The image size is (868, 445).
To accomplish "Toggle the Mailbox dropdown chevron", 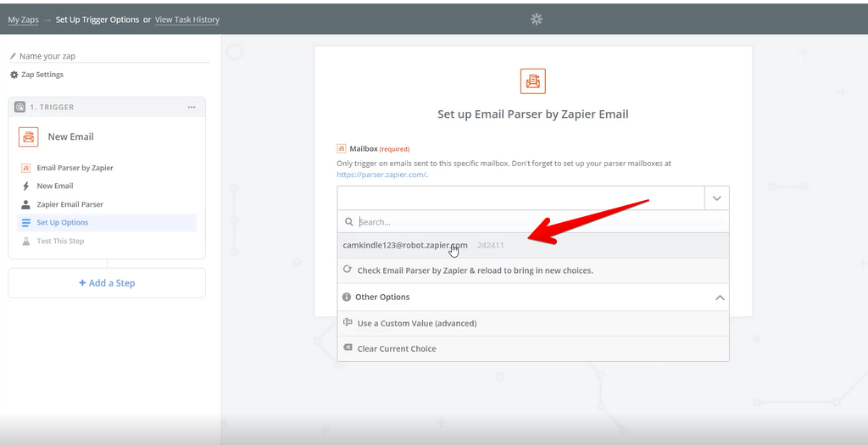I will (x=717, y=198).
